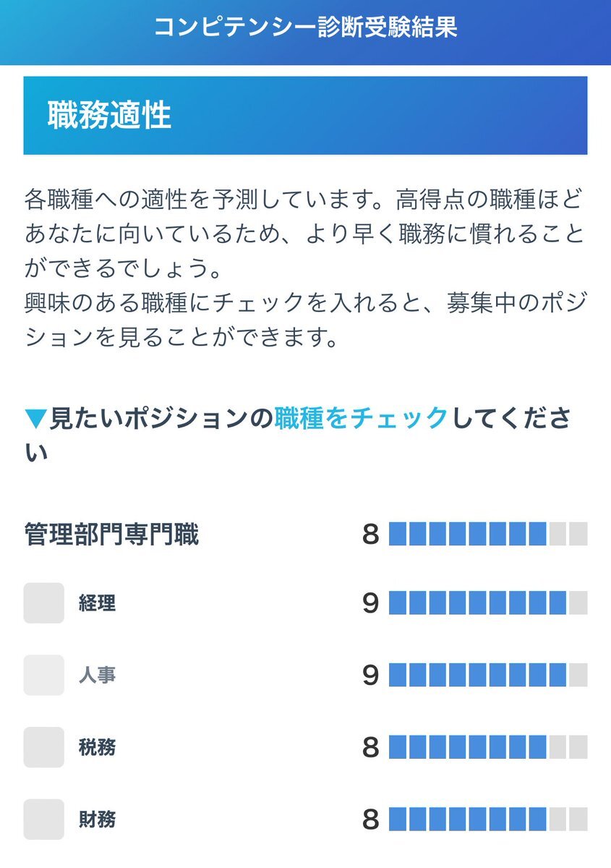Click the 税務 job type label
The image size is (611, 868).
tap(97, 748)
